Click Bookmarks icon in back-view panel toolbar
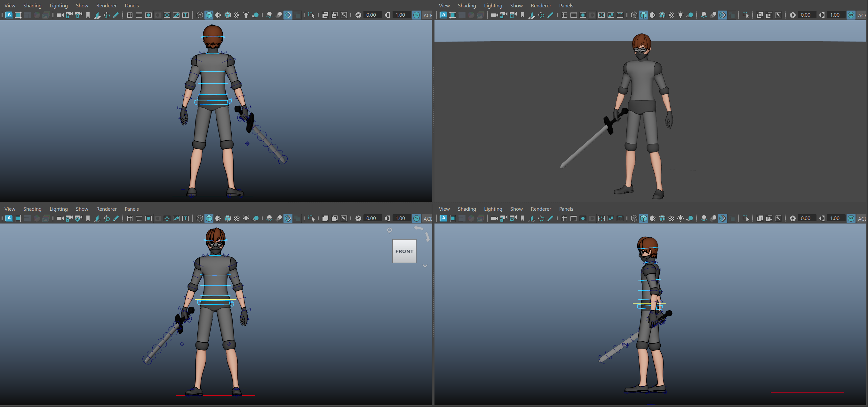The height and width of the screenshot is (407, 868). [x=88, y=15]
